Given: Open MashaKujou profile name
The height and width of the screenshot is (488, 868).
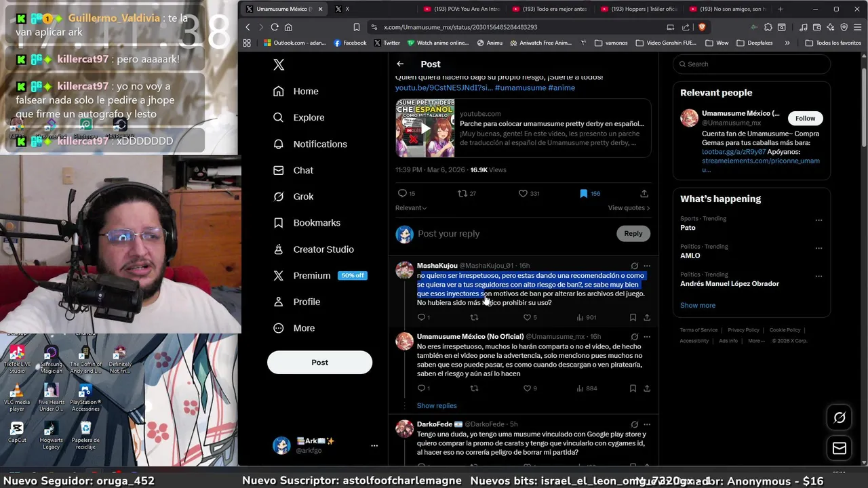Looking at the screenshot, I should (437, 266).
